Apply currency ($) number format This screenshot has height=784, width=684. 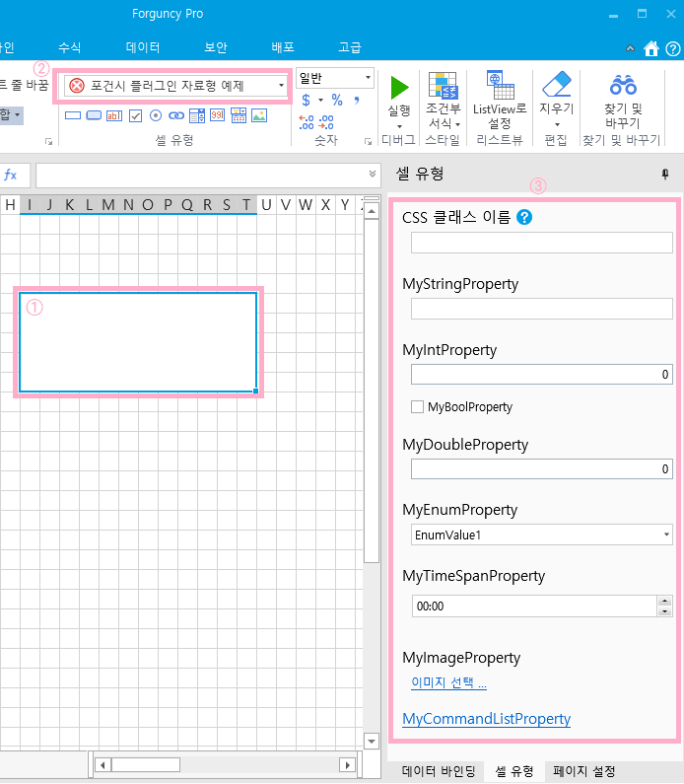coord(307,101)
